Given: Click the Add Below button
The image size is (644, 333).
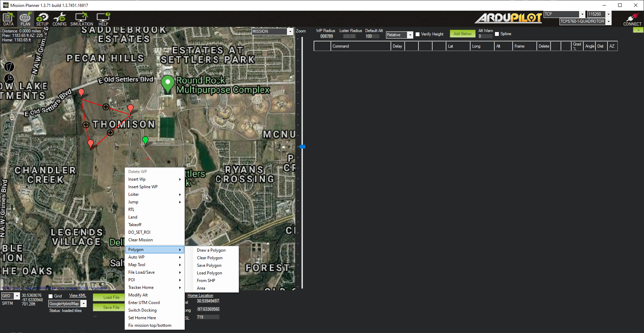Looking at the screenshot, I should point(462,34).
